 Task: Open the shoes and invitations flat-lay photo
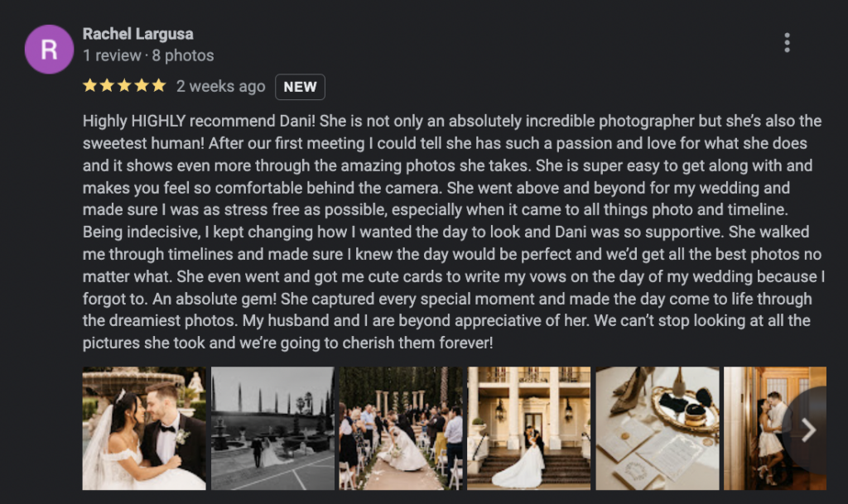658,429
